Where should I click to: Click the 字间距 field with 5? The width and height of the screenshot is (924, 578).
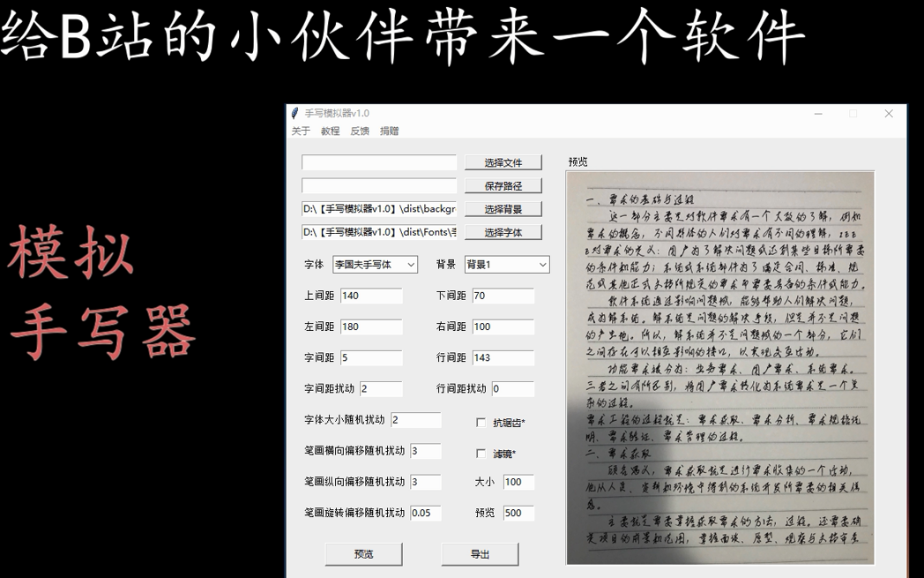(x=371, y=357)
